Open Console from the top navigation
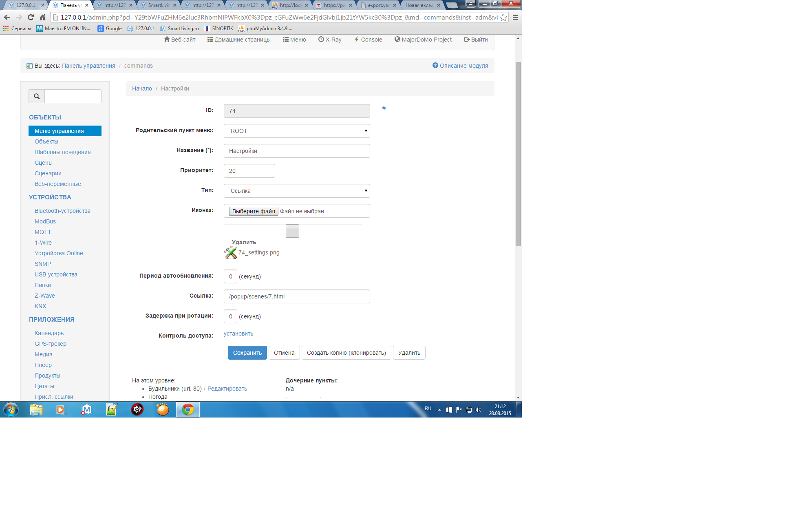 [368, 40]
